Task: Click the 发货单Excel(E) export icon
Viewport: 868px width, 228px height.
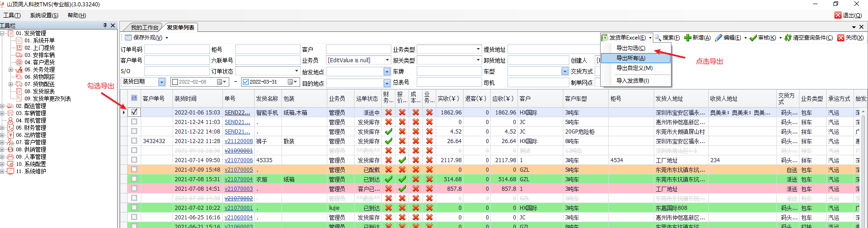Action: pyautogui.click(x=605, y=38)
